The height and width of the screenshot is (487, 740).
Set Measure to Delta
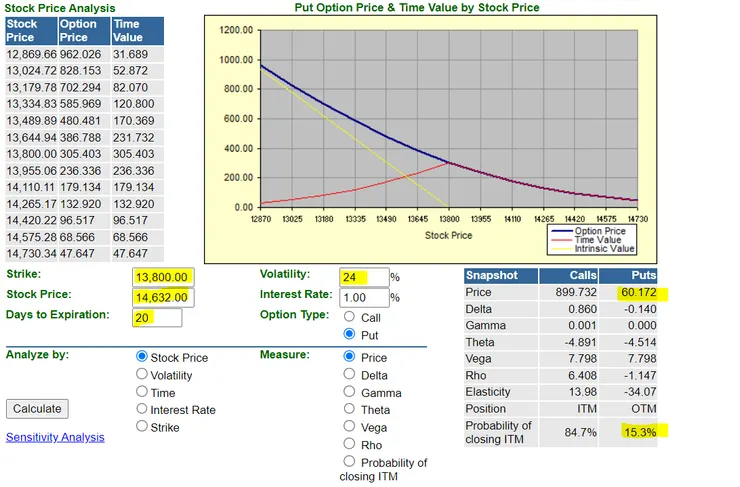349,374
